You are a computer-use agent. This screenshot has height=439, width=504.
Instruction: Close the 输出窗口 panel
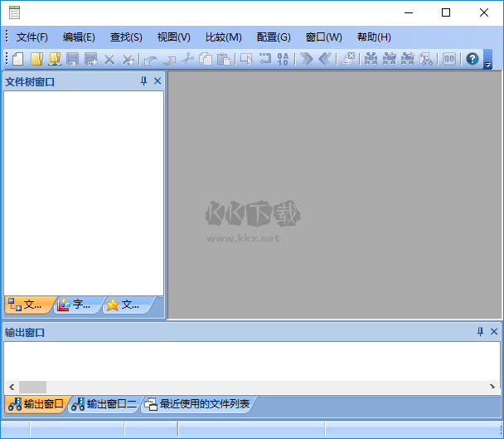pos(494,332)
